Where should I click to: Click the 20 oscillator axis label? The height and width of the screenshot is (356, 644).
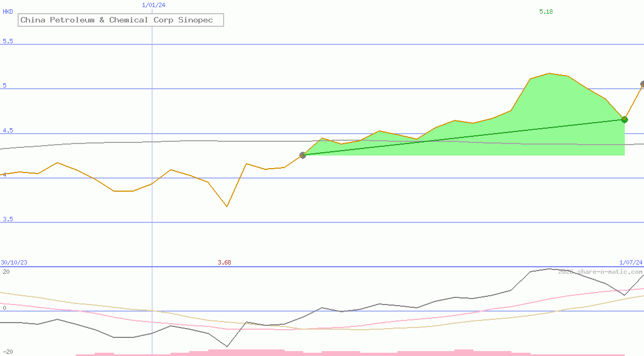tap(6, 272)
